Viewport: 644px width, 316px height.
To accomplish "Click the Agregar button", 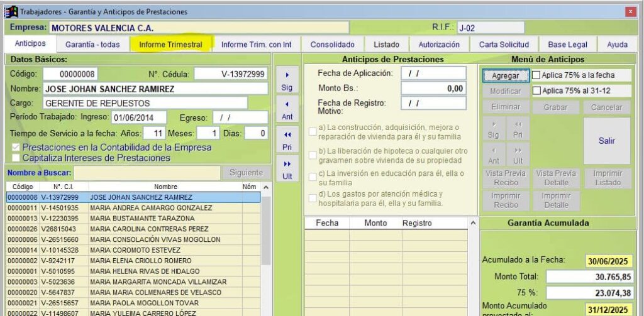I will point(506,75).
